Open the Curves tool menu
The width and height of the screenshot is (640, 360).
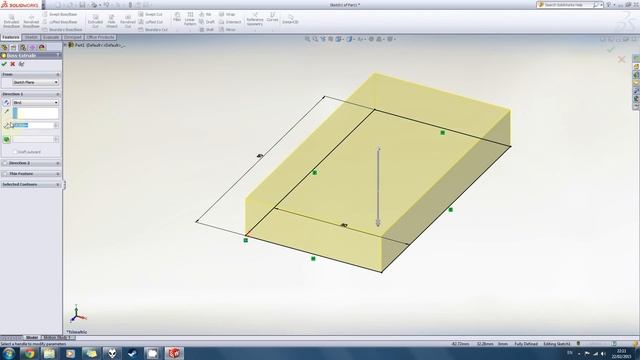(x=272, y=18)
